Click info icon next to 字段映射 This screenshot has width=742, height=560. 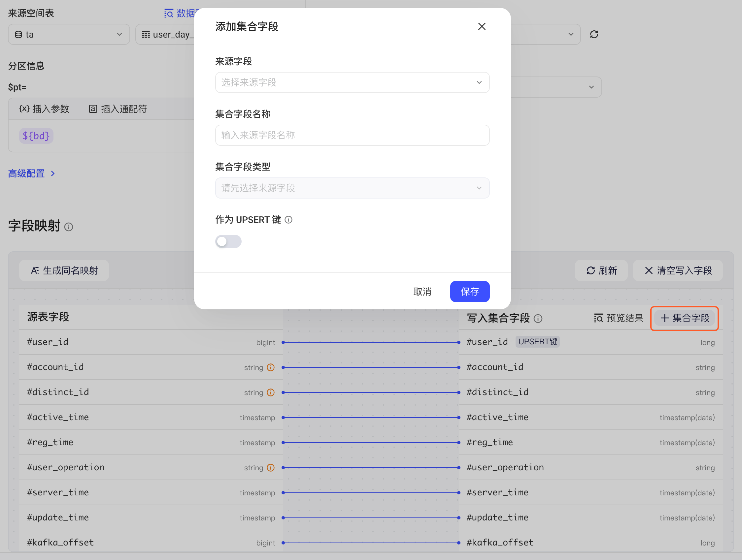click(69, 227)
